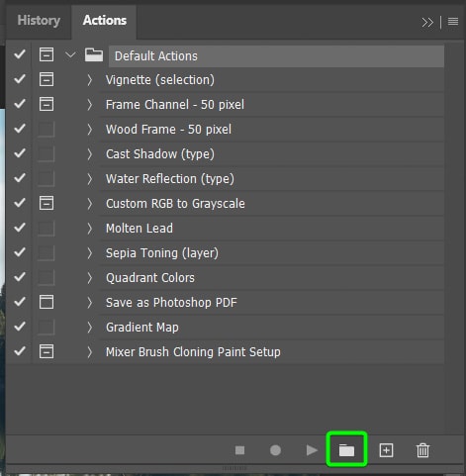Open the Actions panel hamburger menu

pos(453,22)
